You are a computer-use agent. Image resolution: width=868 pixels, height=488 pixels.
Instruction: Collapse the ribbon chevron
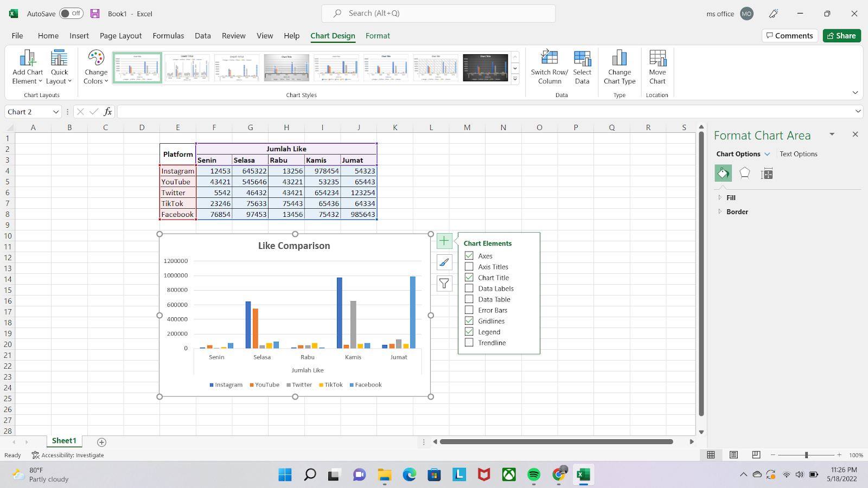point(855,93)
